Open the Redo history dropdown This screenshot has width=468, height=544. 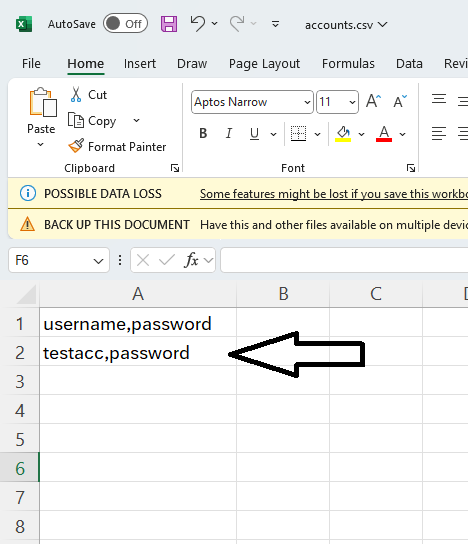254,24
